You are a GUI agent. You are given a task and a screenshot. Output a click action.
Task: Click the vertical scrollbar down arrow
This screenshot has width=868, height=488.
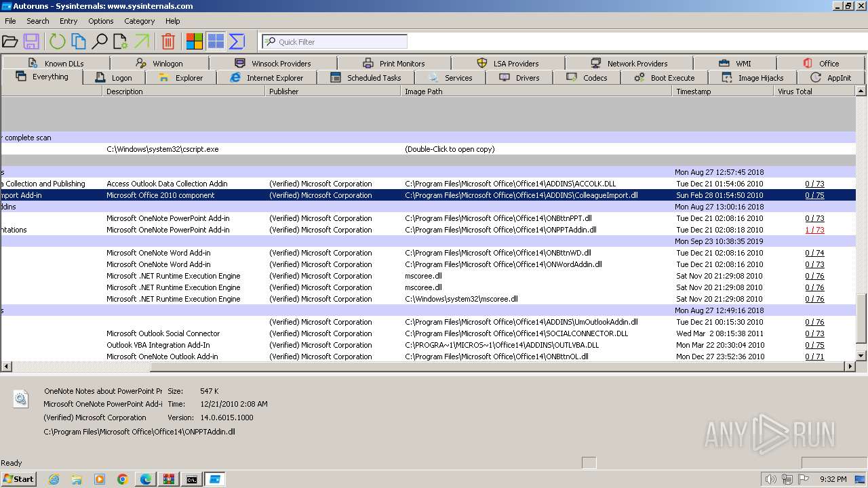pos(861,356)
